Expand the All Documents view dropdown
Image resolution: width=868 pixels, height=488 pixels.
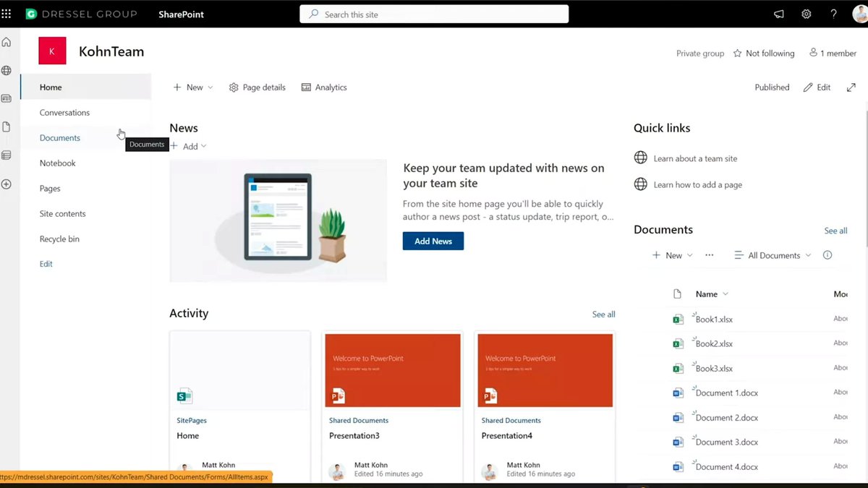773,255
